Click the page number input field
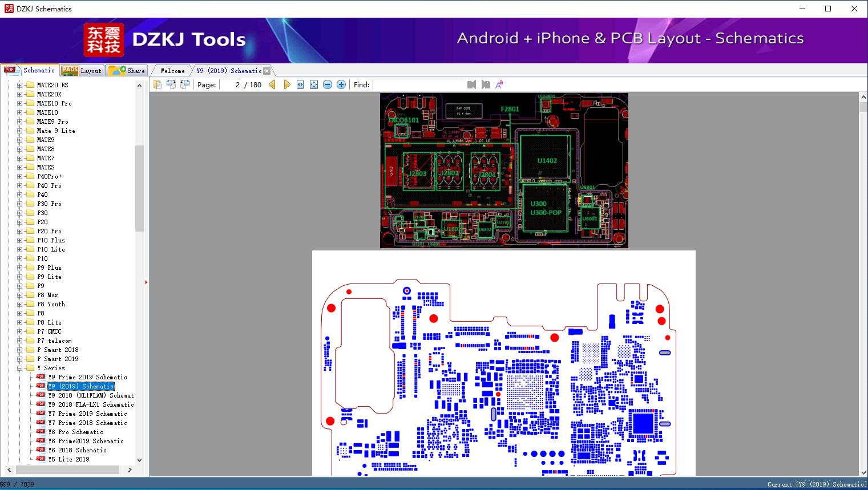 point(229,84)
